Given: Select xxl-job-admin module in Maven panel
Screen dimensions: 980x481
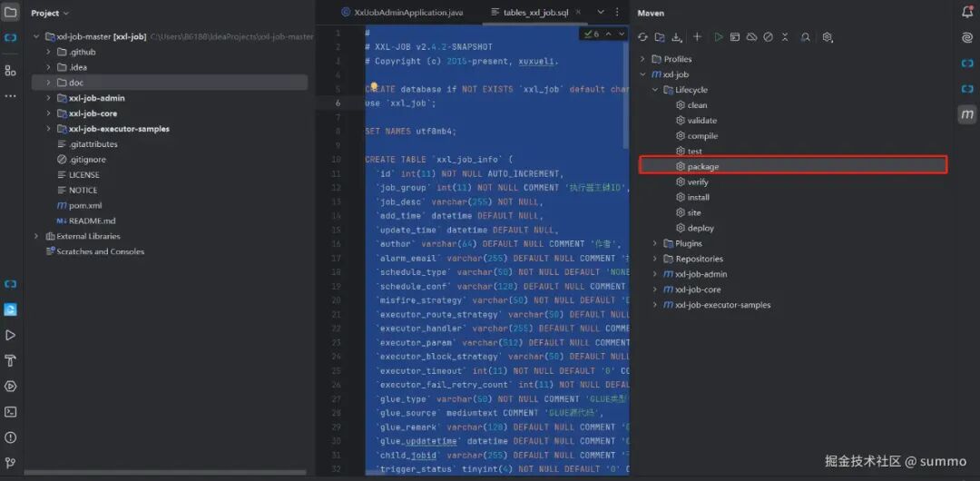Looking at the screenshot, I should (701, 274).
